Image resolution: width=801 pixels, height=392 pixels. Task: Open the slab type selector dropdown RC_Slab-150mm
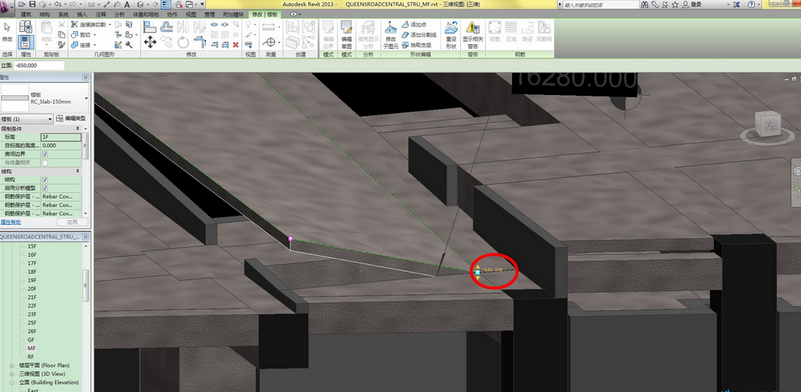pos(44,97)
